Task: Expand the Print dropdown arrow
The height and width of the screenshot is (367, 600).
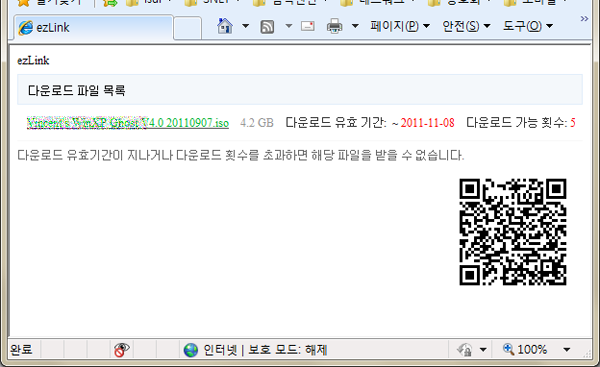Action: tap(355, 26)
